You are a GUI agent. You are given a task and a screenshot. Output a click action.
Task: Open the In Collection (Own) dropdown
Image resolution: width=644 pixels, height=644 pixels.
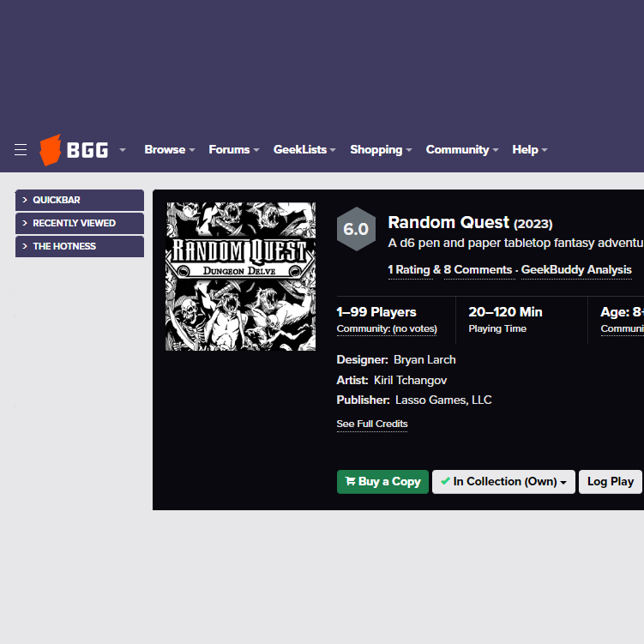(503, 482)
